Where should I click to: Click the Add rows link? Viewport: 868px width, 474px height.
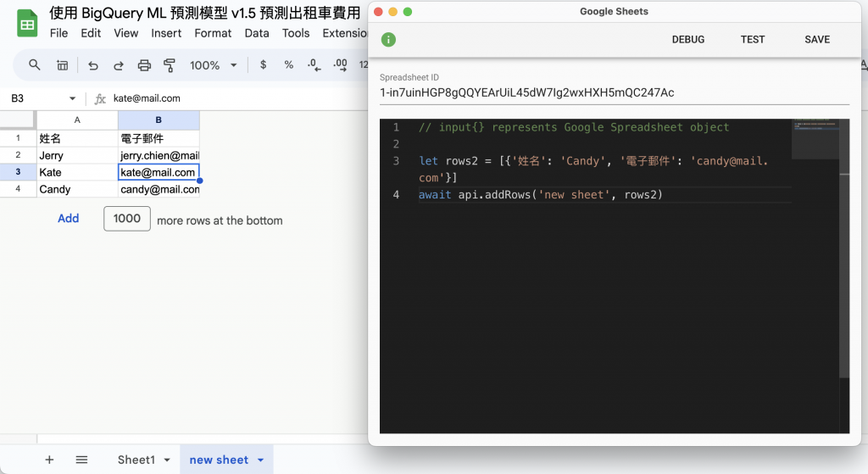(68, 218)
